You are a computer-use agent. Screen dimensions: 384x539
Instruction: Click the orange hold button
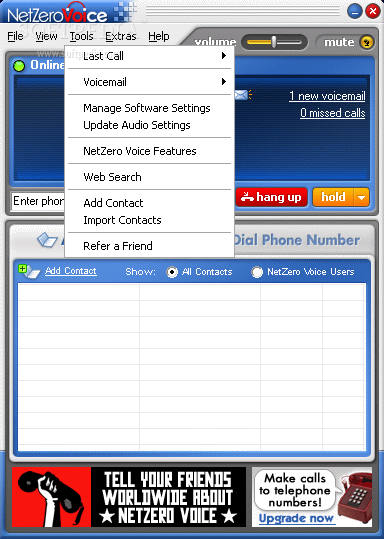tap(333, 197)
